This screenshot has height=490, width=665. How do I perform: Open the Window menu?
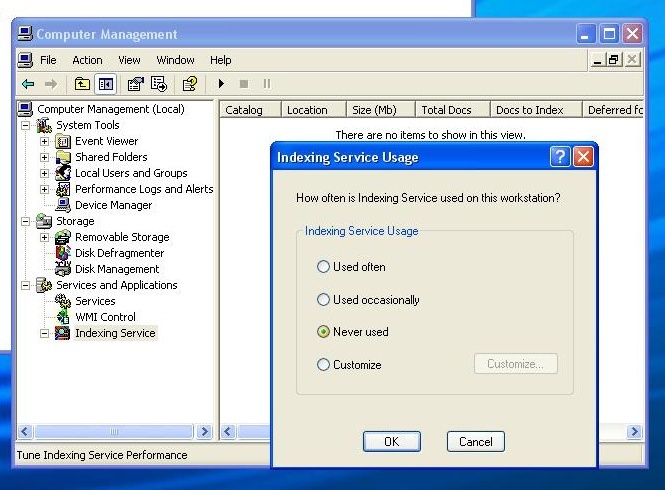click(175, 60)
